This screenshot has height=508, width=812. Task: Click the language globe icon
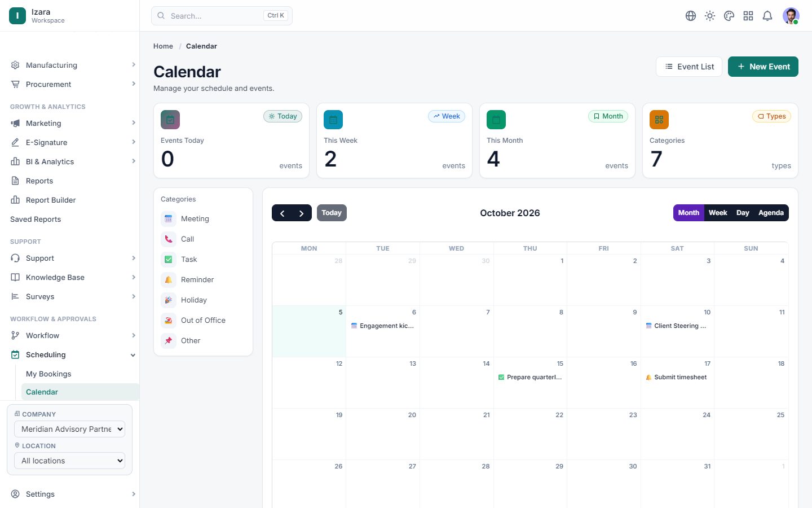tap(691, 16)
